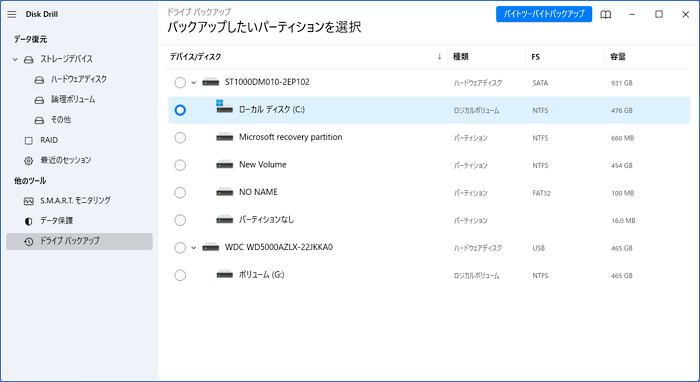Open the help book icon in title bar

[605, 14]
